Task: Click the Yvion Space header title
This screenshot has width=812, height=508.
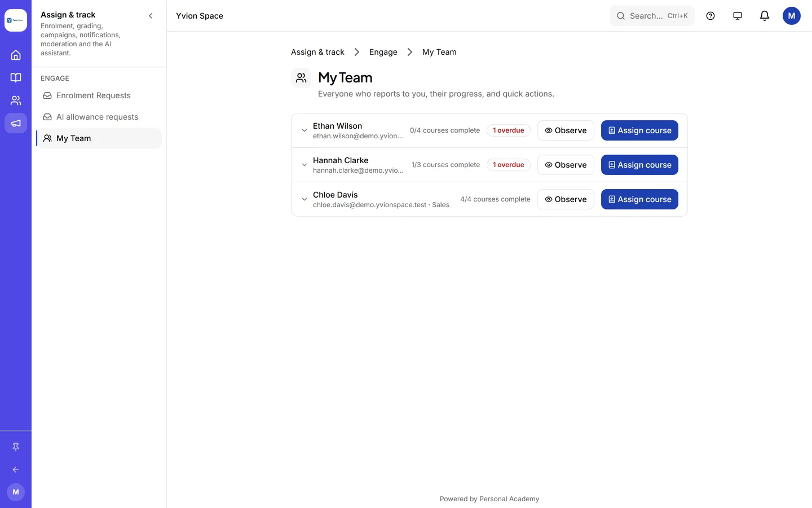Action: pos(200,16)
